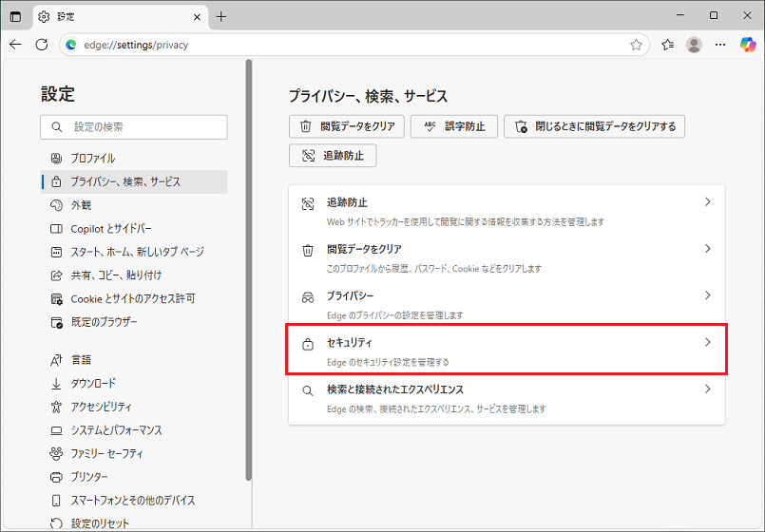This screenshot has height=532, width=765.
Task: Close the 設定 tab
Action: pyautogui.click(x=197, y=17)
